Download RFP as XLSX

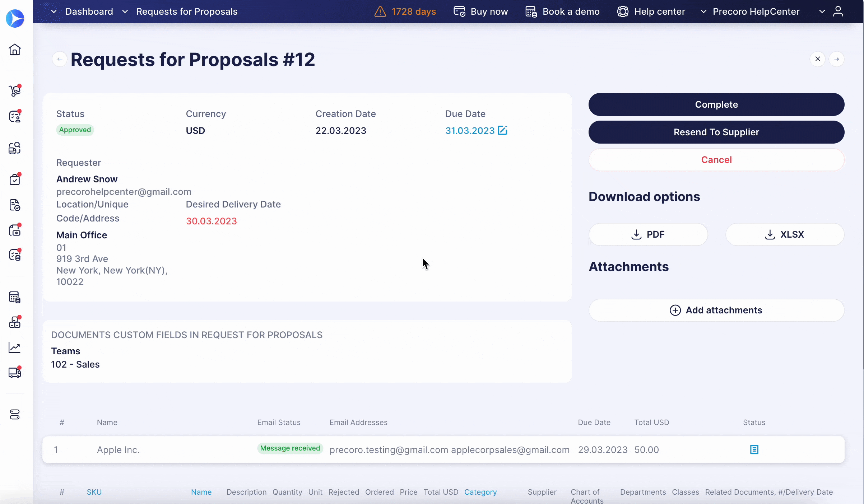point(784,234)
